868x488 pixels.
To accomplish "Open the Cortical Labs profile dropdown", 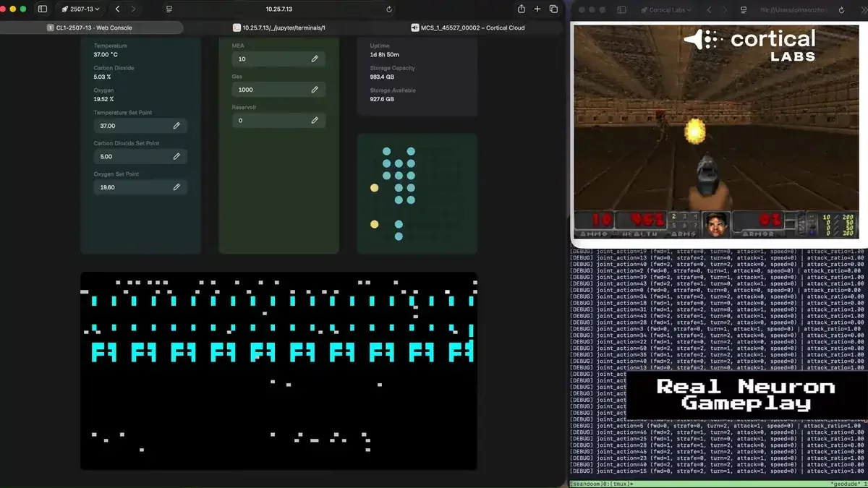I will (x=665, y=9).
